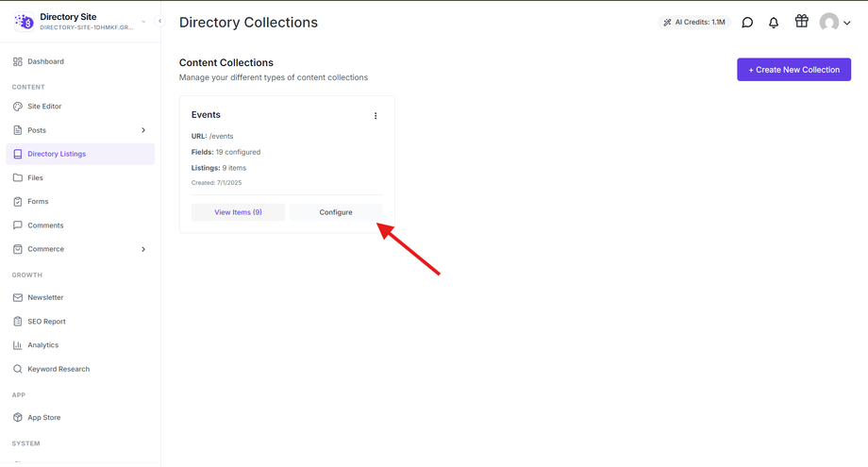This screenshot has height=467, width=868.
Task: Click the user avatar icon
Action: click(828, 22)
